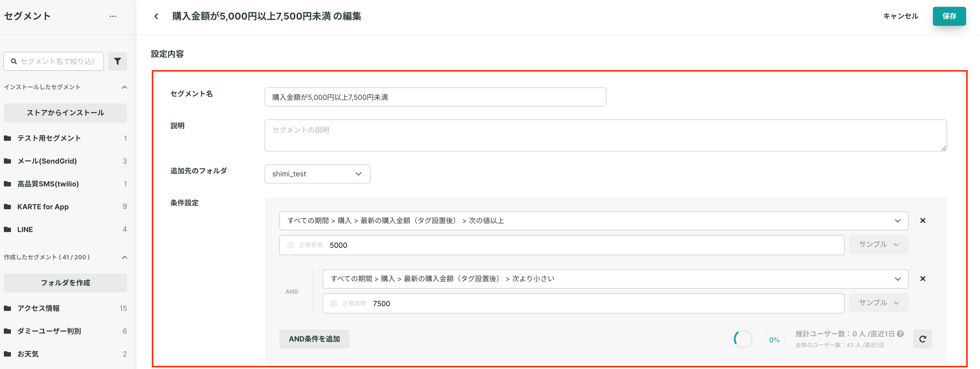This screenshot has height=369, width=980.
Task: Click folder icon beside メール(SendGrid)
Action: (x=8, y=161)
